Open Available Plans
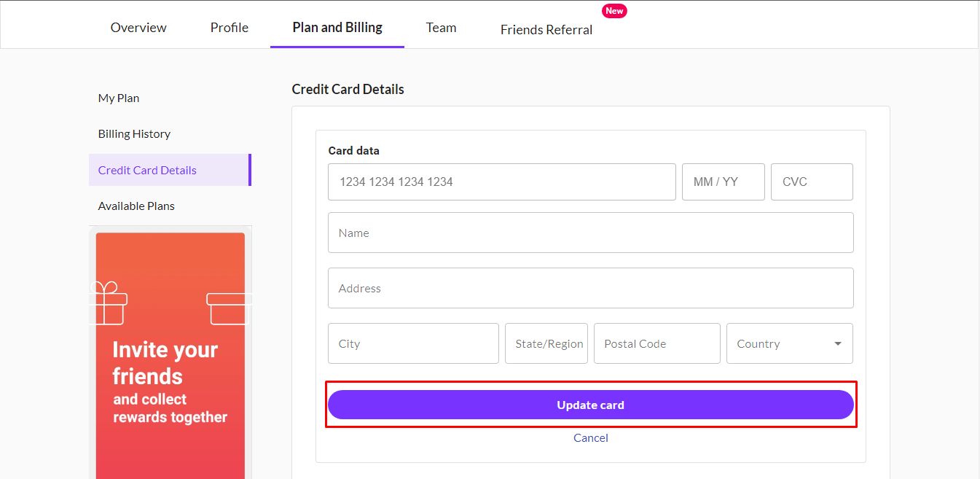 [x=136, y=206]
